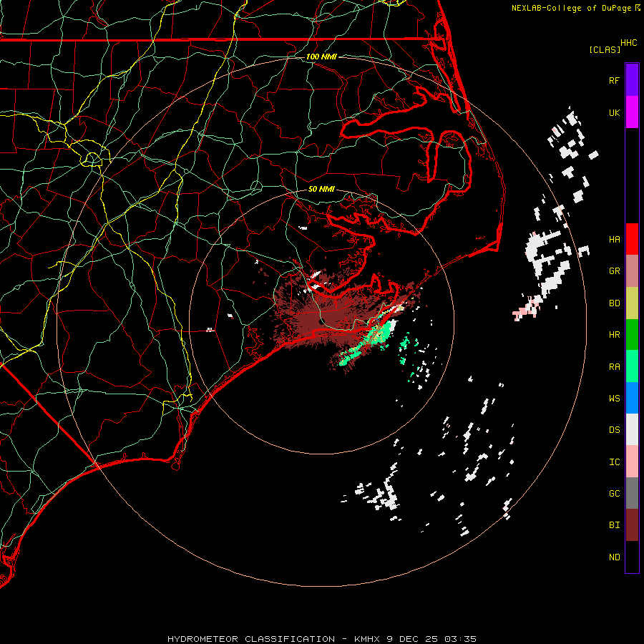Click the BD yellow legend swatch
644x644 pixels.
pos(632,303)
